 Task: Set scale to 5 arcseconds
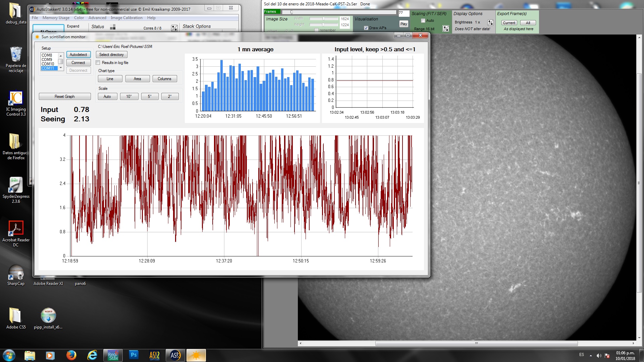[x=150, y=97]
